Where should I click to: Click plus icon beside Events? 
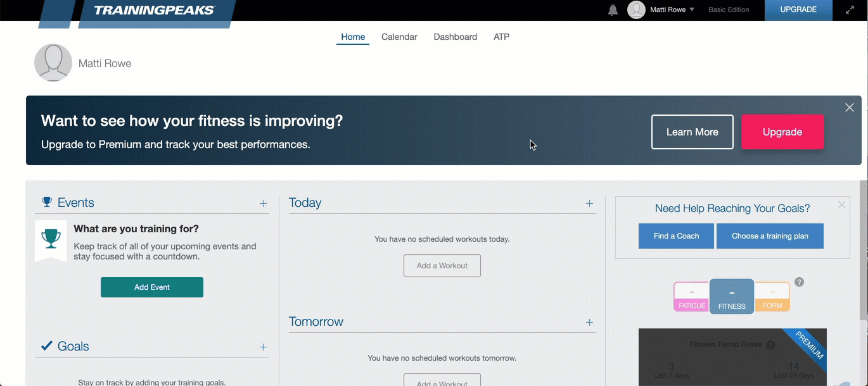(x=263, y=203)
